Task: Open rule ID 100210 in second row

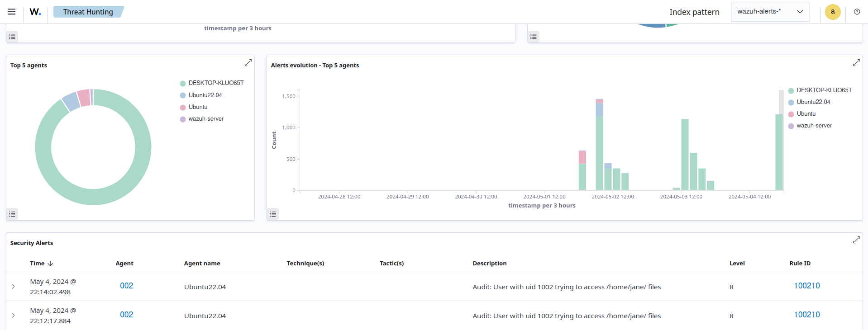Action: 806,315
